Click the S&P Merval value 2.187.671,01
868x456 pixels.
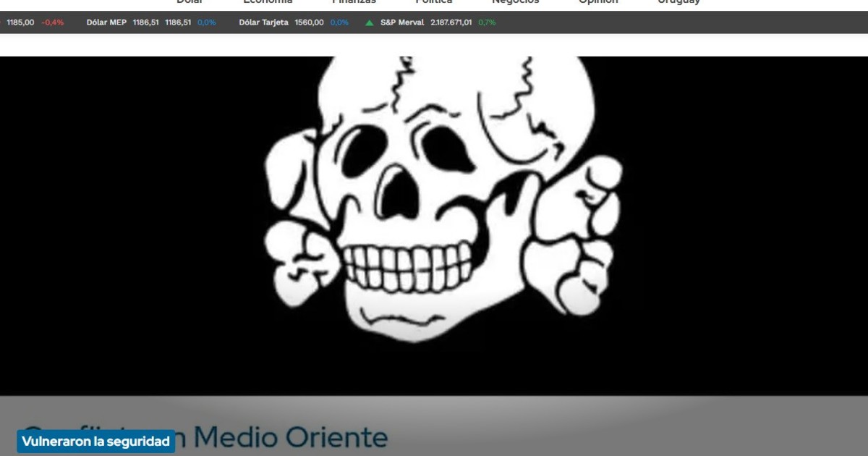click(x=451, y=22)
